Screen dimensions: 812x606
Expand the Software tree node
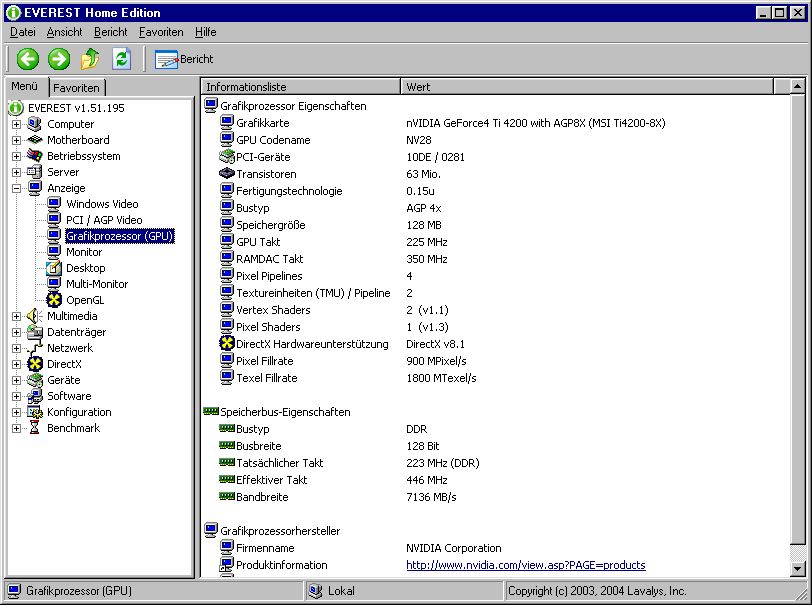[x=17, y=397]
